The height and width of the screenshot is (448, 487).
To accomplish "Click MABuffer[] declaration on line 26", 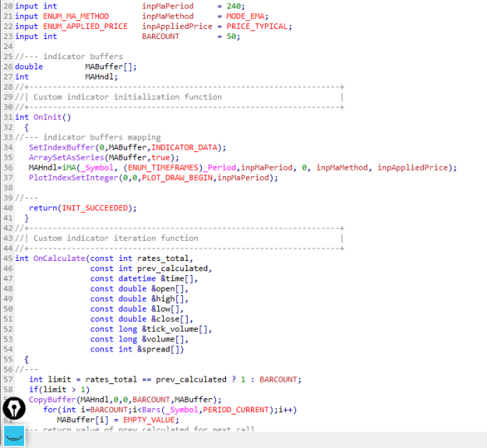I will point(109,67).
